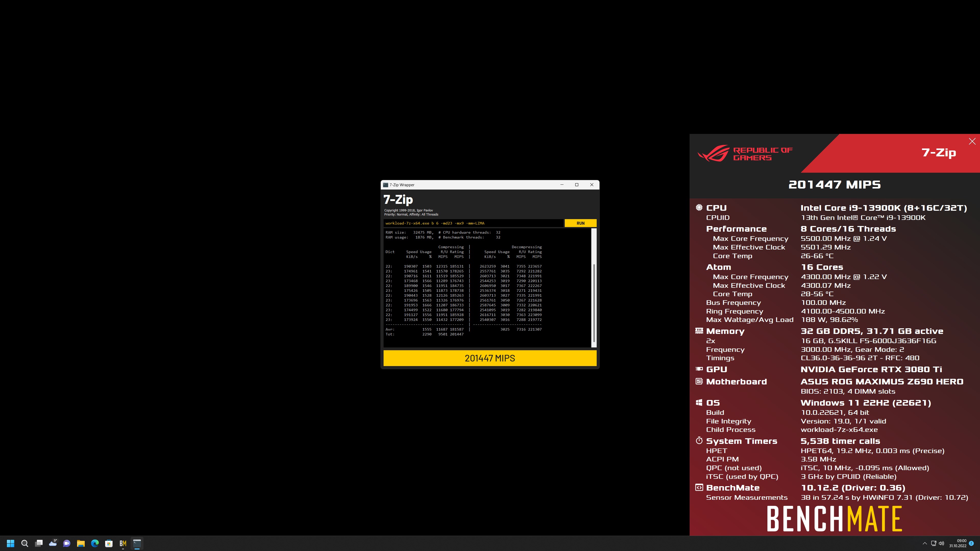Click the 7-Zip Wrapper window icon
Viewport: 980px width, 551px height.
click(x=386, y=185)
